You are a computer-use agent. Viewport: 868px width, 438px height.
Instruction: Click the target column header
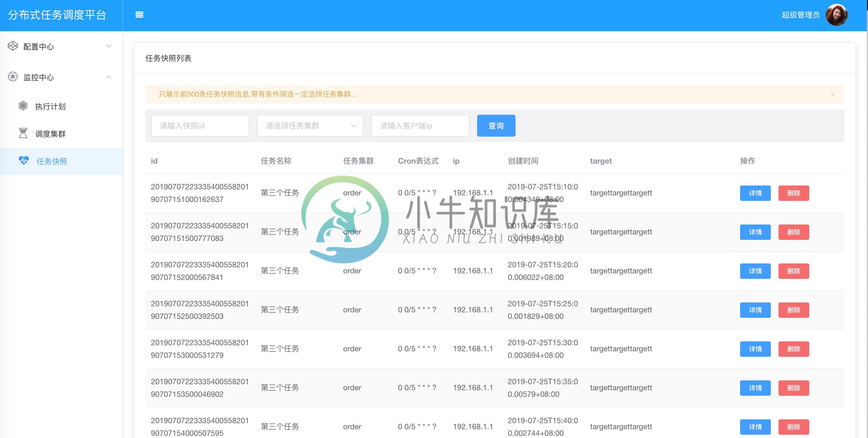601,161
